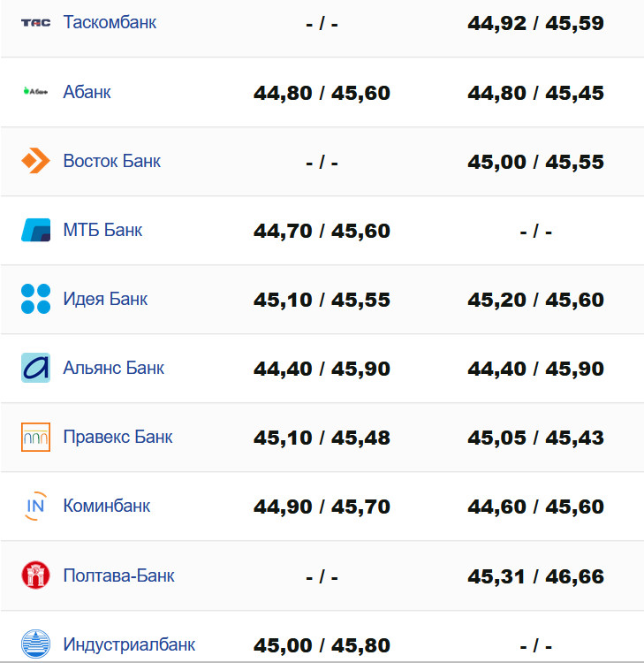This screenshot has height=663, width=644.
Task: Click the Полтава-Банк rate 45,31 / 46,66
Action: (535, 577)
